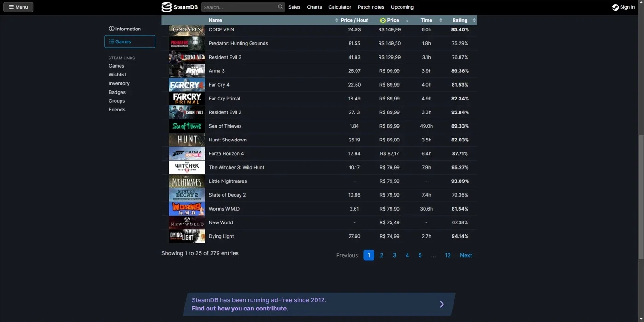644x322 pixels.
Task: Open State of Decay 2 thumbnail
Action: tap(187, 195)
